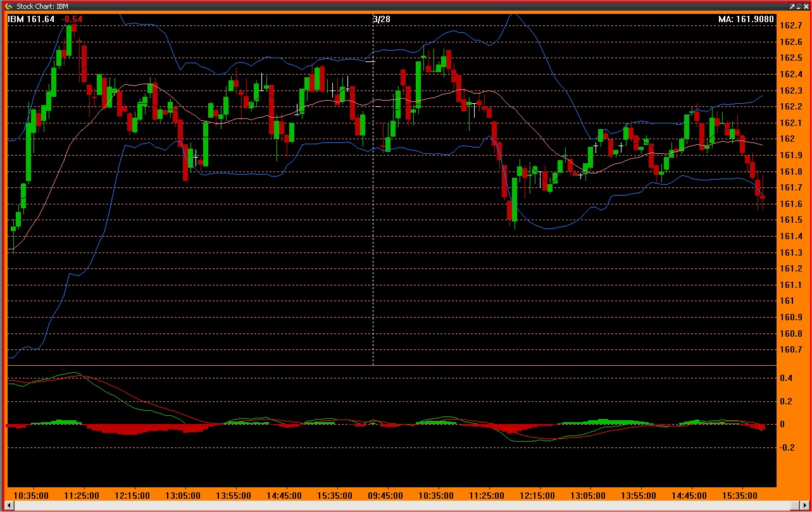Click the 'MA: 161.9080' moving average readout
Viewport: 812px width, 512px height.
[746, 19]
